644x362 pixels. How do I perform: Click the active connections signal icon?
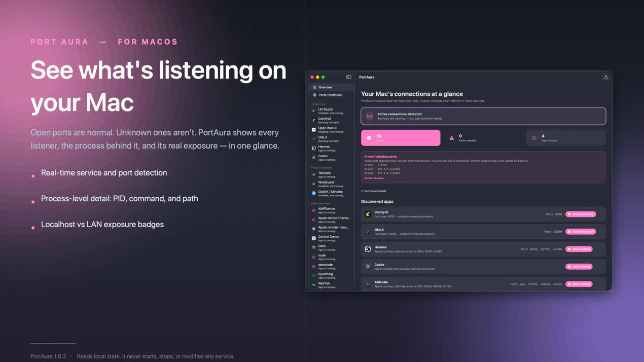click(x=370, y=116)
